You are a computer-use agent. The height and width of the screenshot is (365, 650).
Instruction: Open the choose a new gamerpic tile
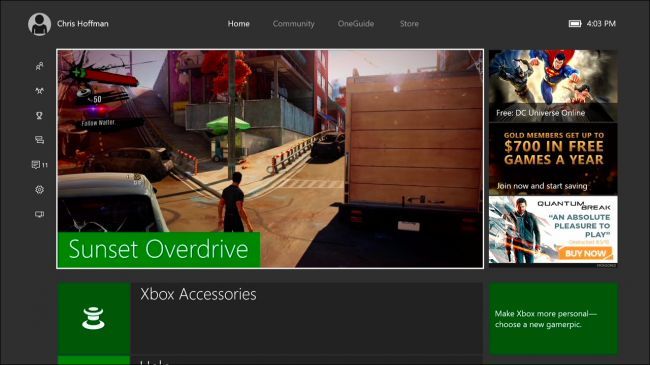tap(553, 319)
